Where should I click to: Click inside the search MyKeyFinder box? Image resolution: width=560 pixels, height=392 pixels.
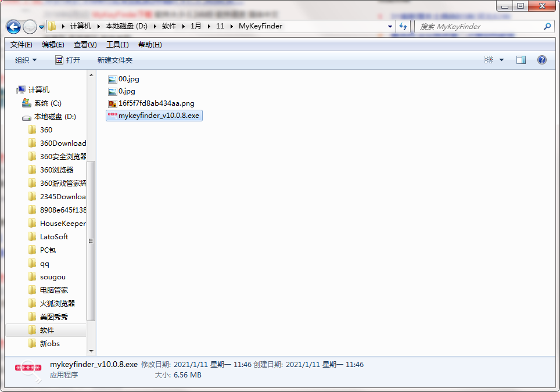tap(476, 27)
